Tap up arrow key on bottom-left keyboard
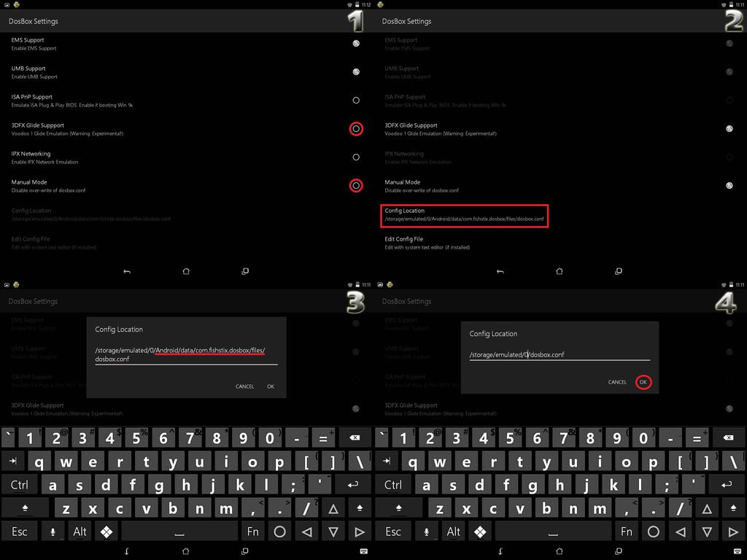Image resolution: width=747 pixels, height=560 pixels. (x=333, y=508)
